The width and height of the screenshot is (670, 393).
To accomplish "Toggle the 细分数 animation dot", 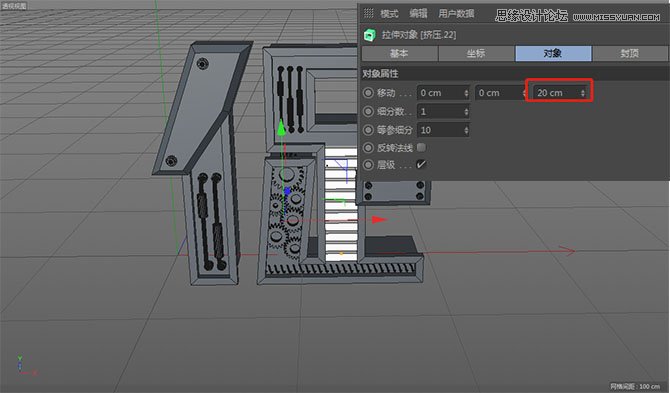I will (x=368, y=111).
